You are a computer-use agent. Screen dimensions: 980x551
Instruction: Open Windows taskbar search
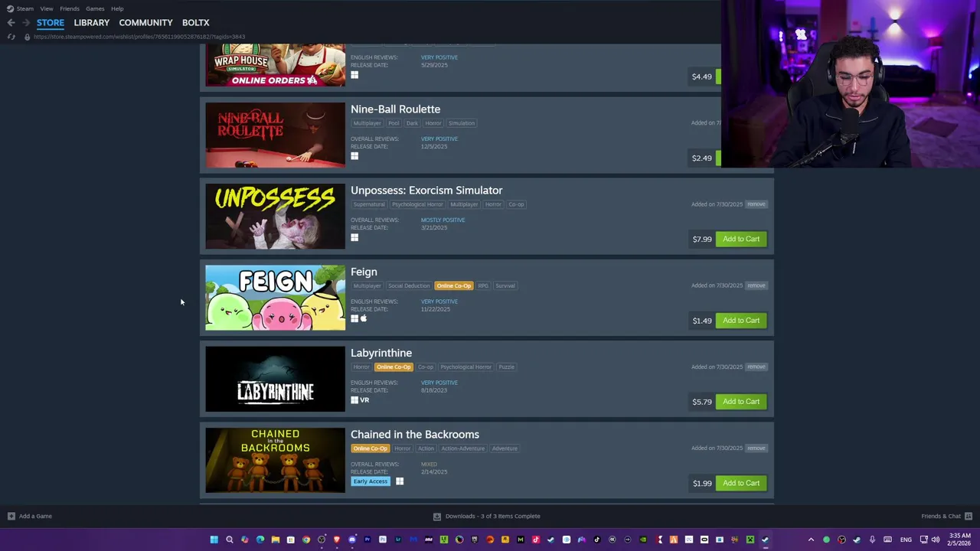click(x=229, y=540)
